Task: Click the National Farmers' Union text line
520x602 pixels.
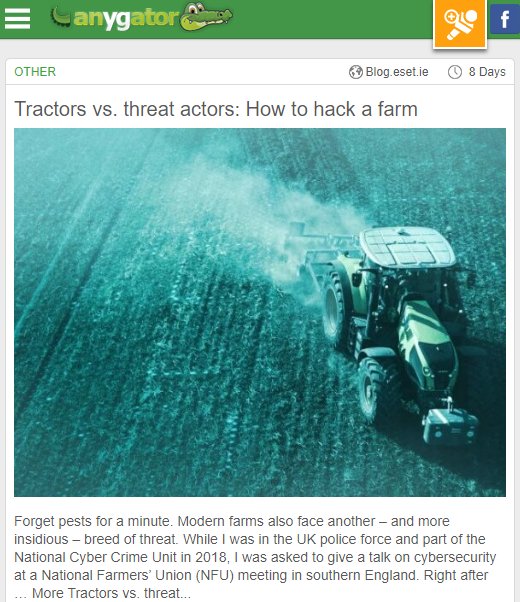Action: coord(251,575)
